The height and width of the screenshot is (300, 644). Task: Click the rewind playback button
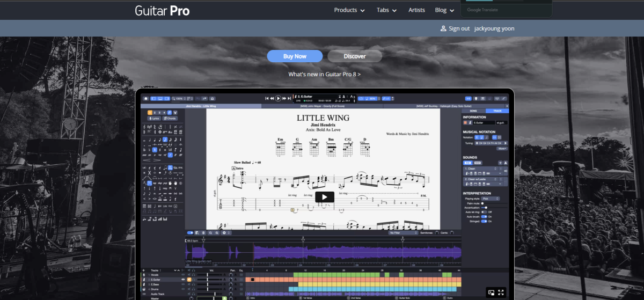point(272,98)
